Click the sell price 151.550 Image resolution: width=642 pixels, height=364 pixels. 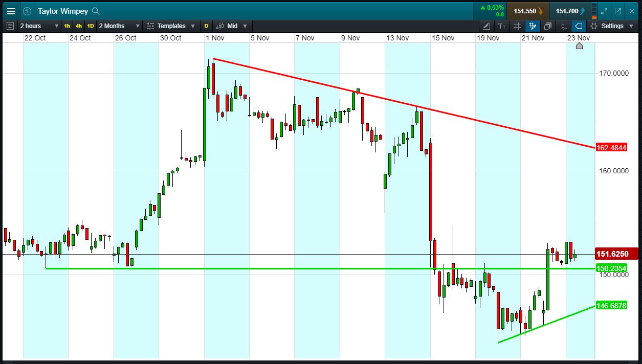tap(528, 11)
